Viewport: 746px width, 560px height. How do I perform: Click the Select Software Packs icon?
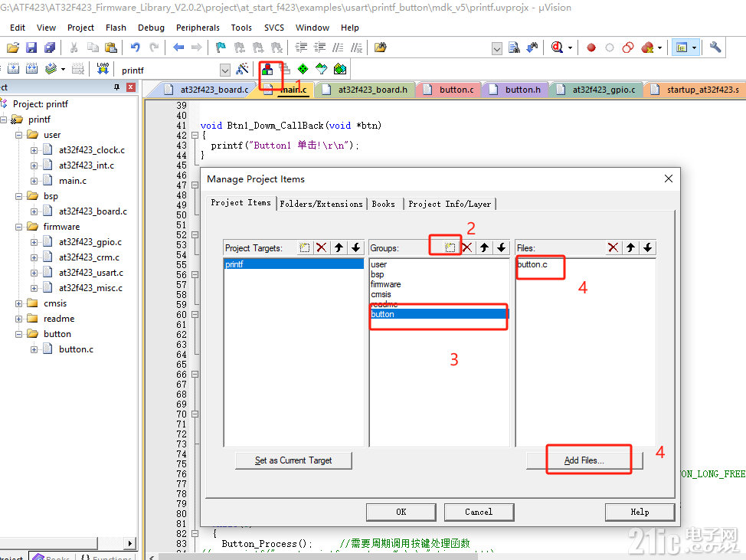pos(322,70)
